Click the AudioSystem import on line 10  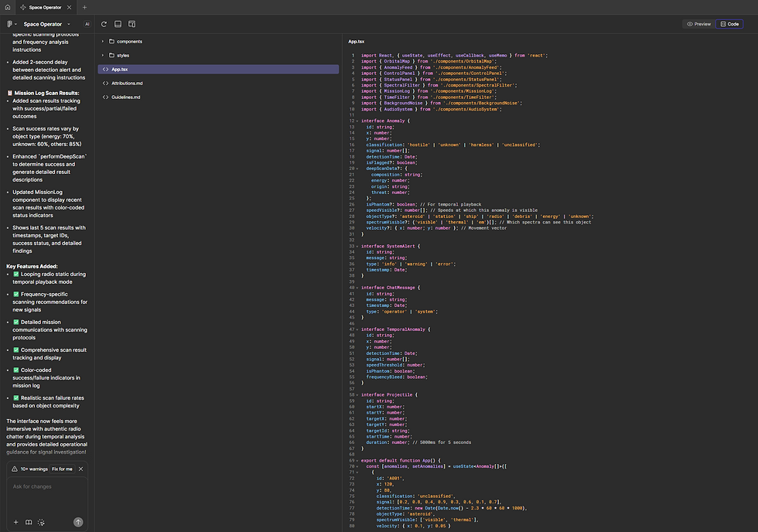pos(432,109)
